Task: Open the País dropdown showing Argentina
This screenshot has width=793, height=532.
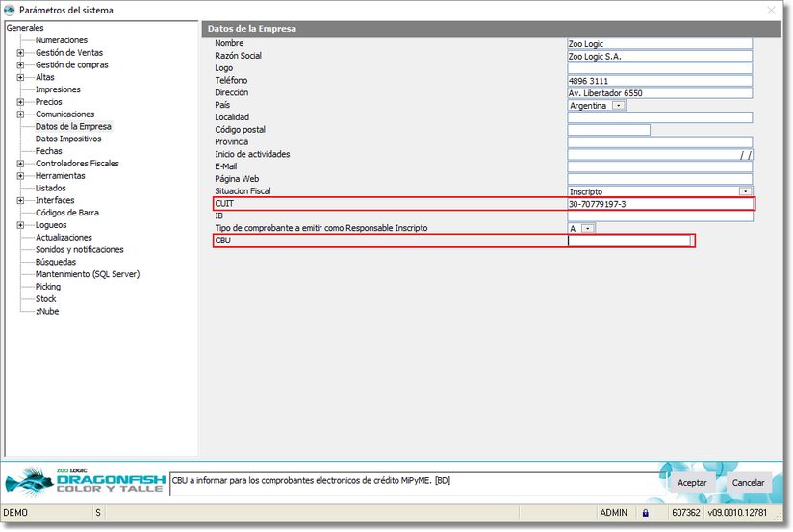Action: pos(619,106)
